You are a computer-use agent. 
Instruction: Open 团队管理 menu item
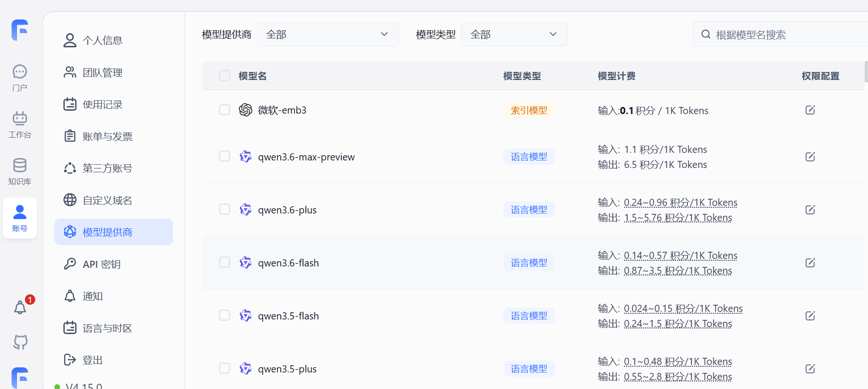(x=113, y=72)
